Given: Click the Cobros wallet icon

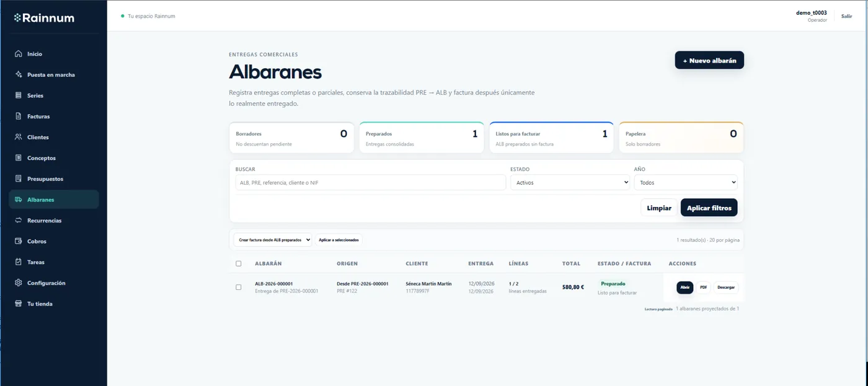Looking at the screenshot, I should click(19, 241).
